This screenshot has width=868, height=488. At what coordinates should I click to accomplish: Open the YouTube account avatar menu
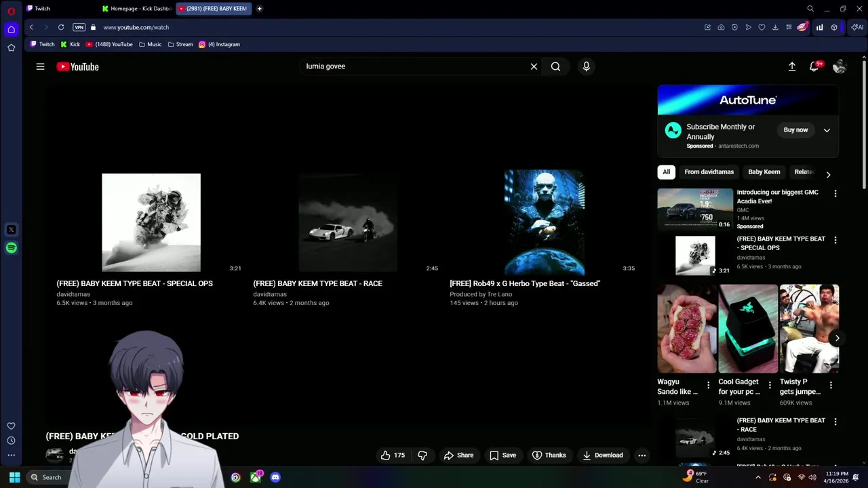click(840, 66)
